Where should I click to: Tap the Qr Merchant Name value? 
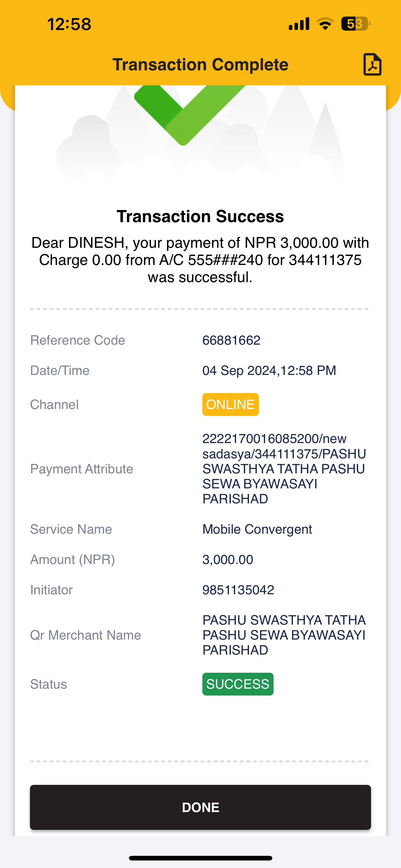coord(284,635)
